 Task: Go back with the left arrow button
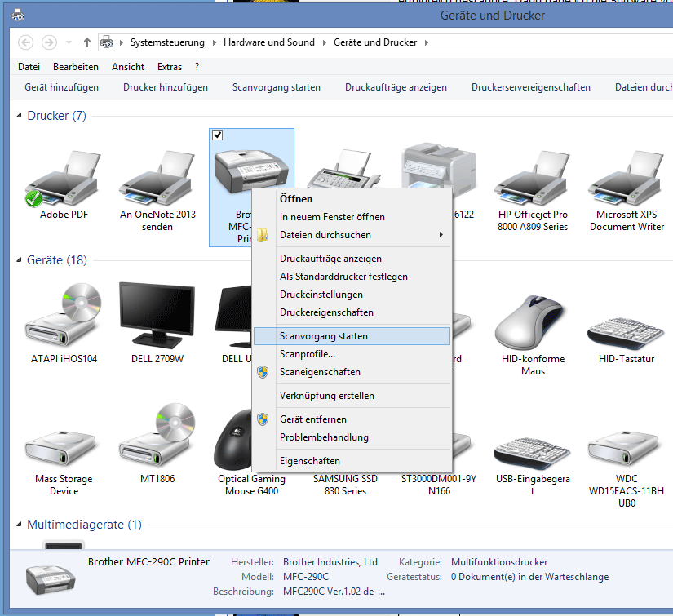click(x=26, y=42)
